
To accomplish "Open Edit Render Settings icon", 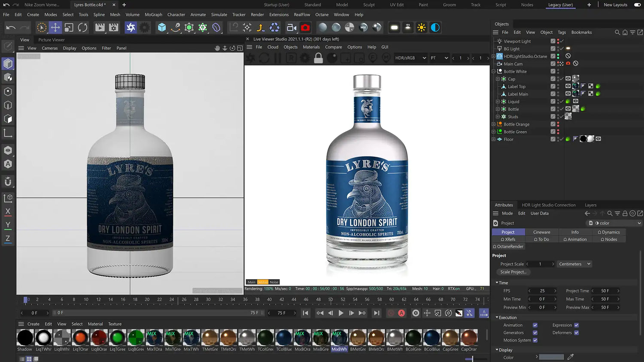I will point(113,27).
